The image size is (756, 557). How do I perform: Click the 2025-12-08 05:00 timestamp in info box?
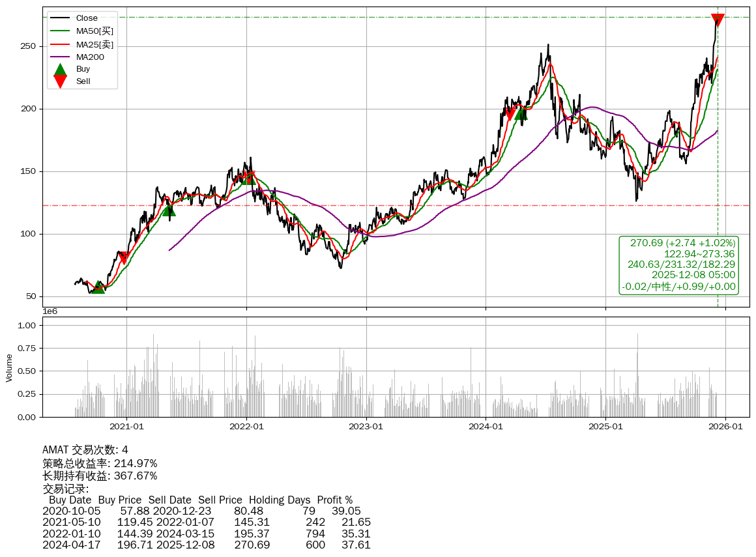click(693, 275)
